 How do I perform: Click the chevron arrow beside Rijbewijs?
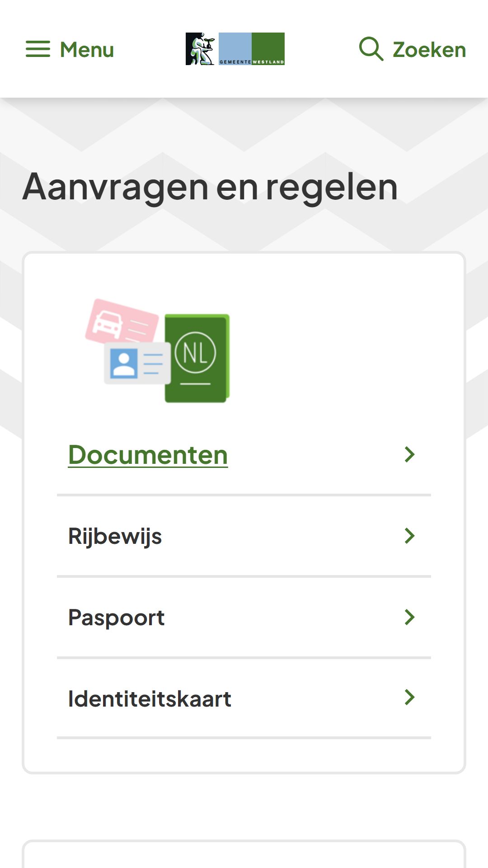(409, 536)
